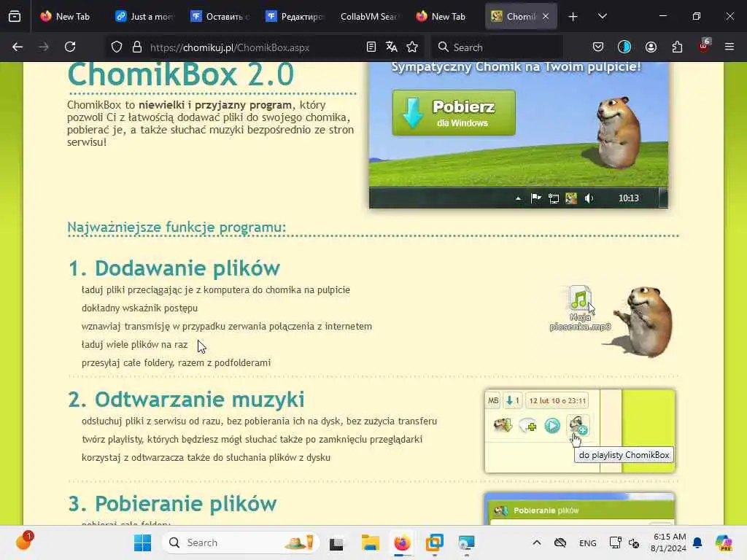This screenshot has width=747, height=560.
Task: Click the padlock site security icon
Action: click(x=137, y=47)
